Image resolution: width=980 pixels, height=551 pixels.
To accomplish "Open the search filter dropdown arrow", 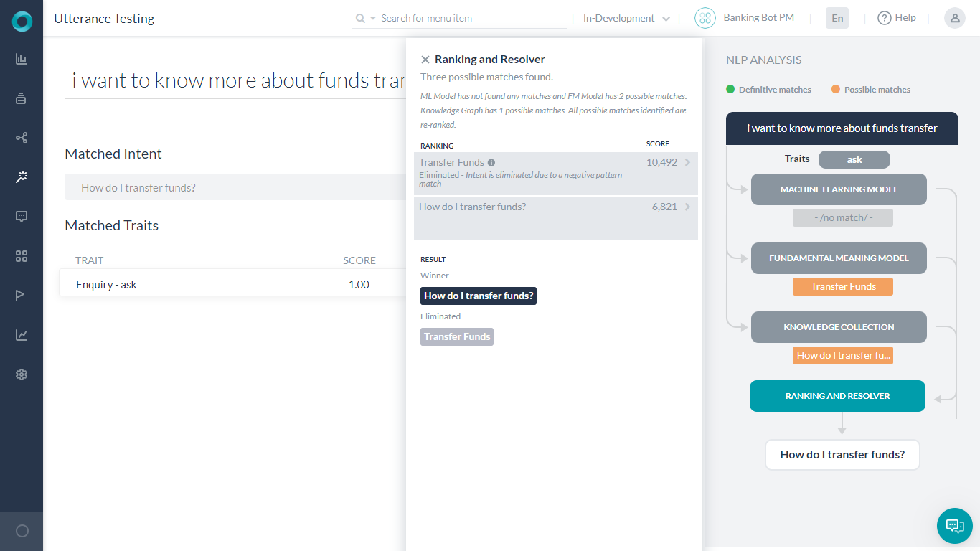I will (x=373, y=19).
